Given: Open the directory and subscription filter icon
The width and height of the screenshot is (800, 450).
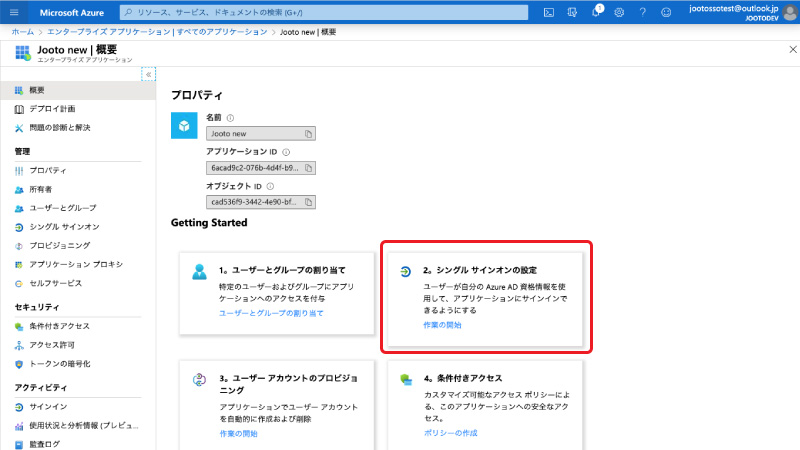Looking at the screenshot, I should coord(572,12).
